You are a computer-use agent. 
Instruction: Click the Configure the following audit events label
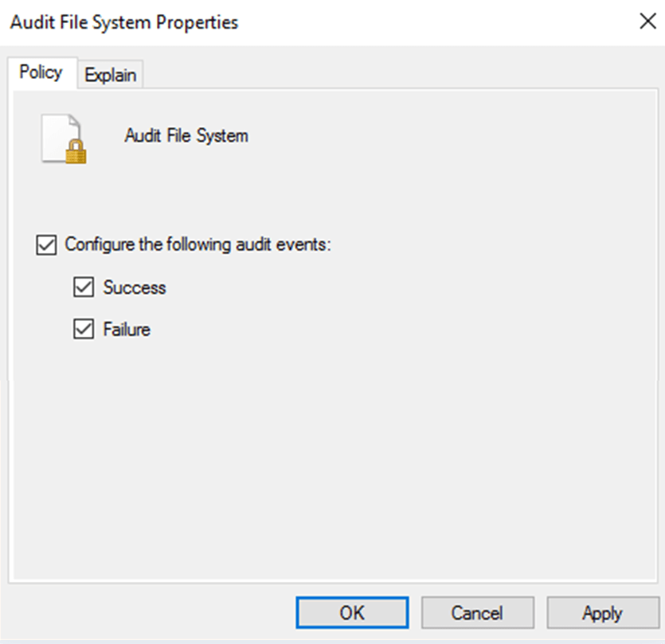pyautogui.click(x=198, y=244)
